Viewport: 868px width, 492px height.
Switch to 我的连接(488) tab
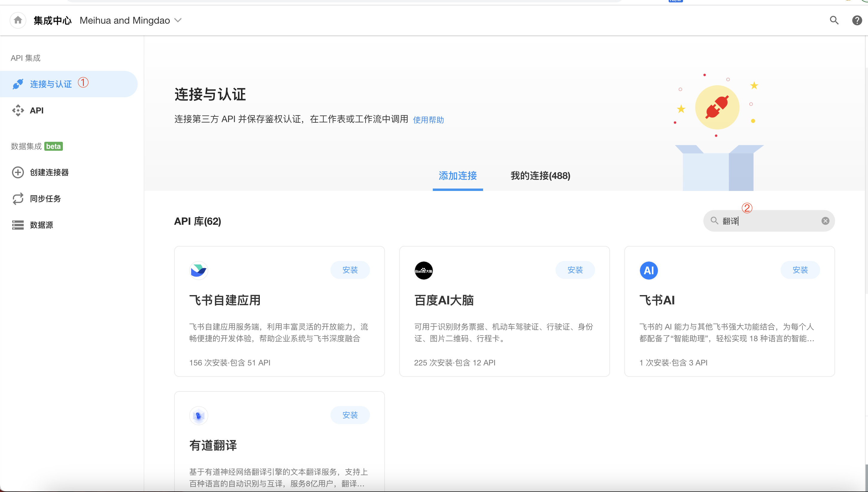(540, 176)
